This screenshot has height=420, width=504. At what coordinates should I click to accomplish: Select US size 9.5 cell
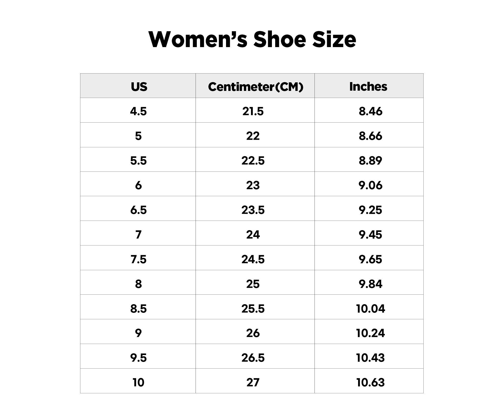click(x=138, y=357)
